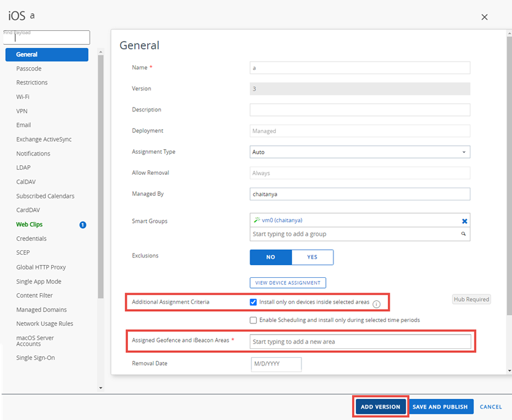512x420 pixels.
Task: Click the Allow Removal field showing Always
Action: pos(360,173)
